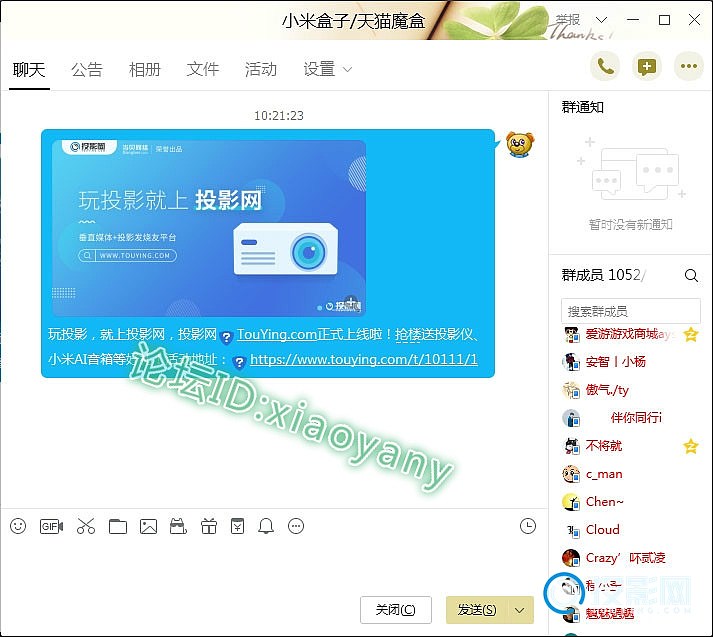Send a file via folder icon

[x=118, y=527]
